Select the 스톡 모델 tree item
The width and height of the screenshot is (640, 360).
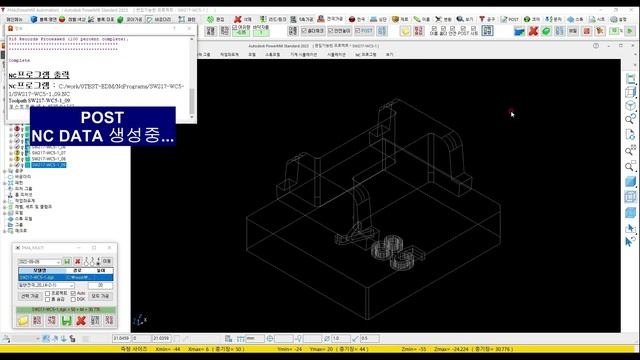point(24,219)
